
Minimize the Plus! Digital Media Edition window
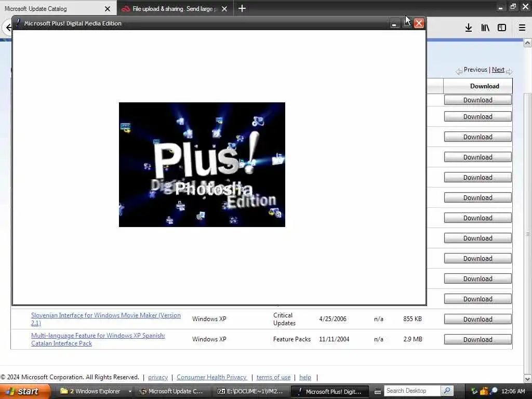[394, 23]
